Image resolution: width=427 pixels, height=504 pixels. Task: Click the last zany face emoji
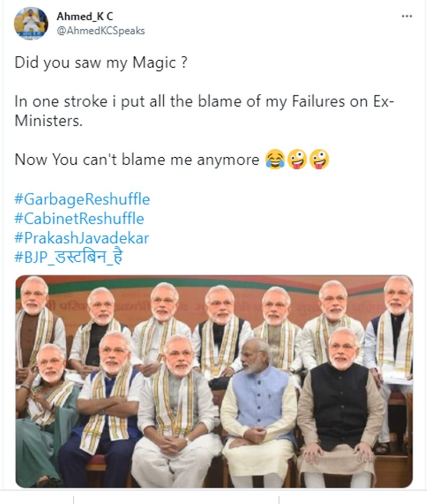[319, 160]
